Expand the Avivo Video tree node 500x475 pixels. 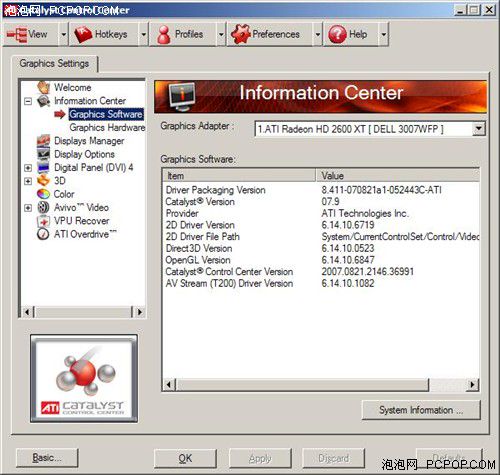[x=28, y=208]
